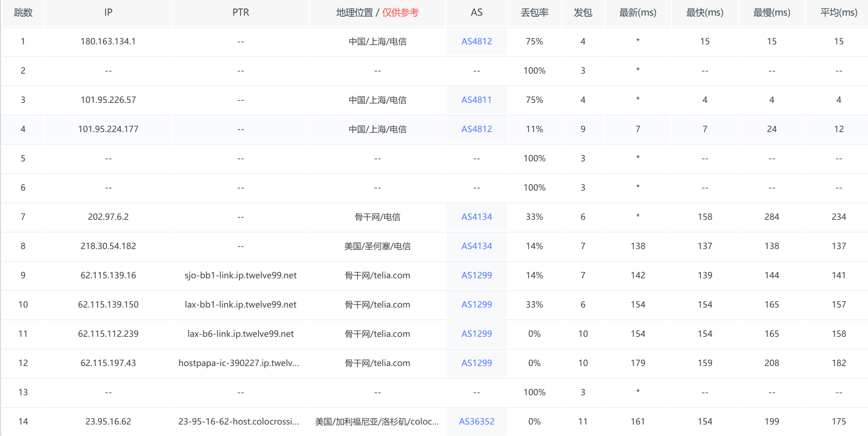Image resolution: width=868 pixels, height=436 pixels.
Task: Select IP address 23.95.16.62
Action: tap(108, 421)
